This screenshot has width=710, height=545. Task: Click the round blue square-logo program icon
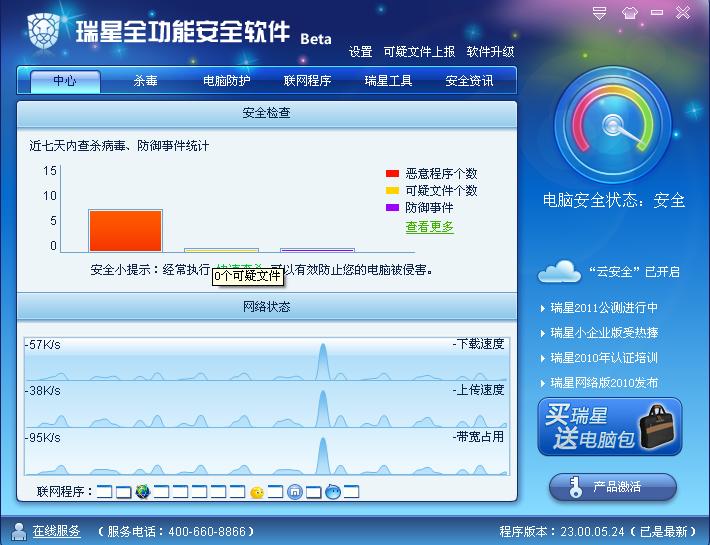click(x=295, y=492)
